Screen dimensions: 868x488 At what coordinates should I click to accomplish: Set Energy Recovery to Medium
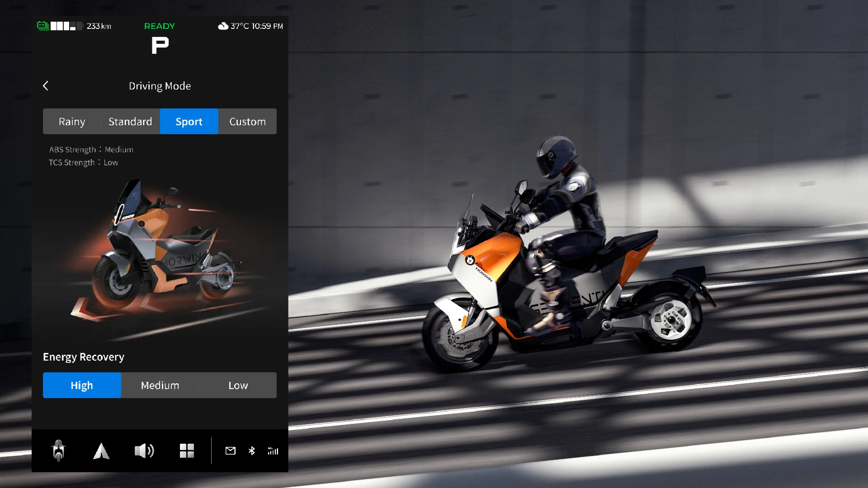pos(160,385)
